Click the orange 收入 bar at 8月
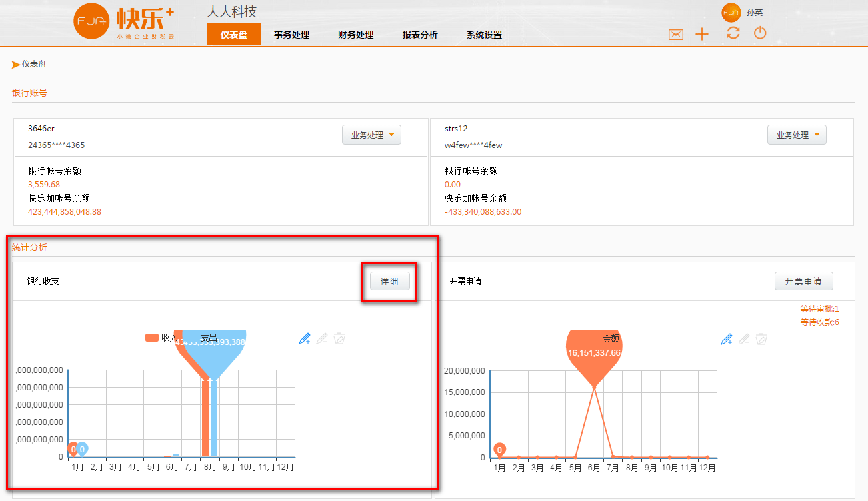 [205, 418]
